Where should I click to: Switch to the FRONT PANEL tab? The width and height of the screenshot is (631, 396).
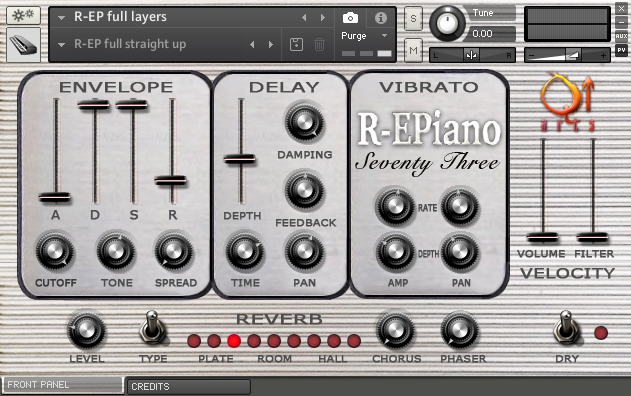tap(63, 385)
